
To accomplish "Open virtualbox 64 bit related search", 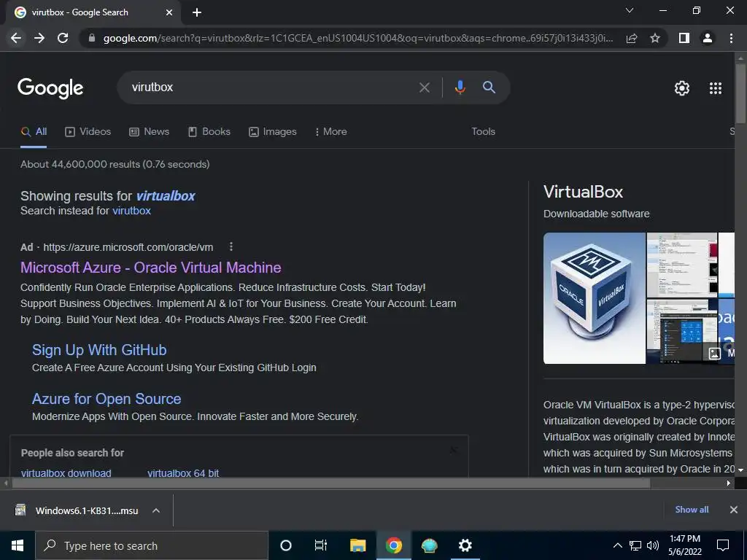I will [x=183, y=473].
